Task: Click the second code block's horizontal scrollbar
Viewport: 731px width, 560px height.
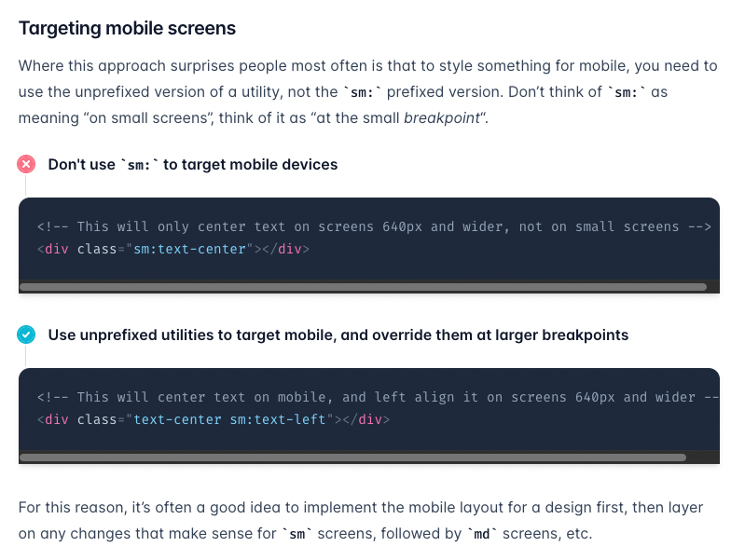Action: tap(352, 458)
